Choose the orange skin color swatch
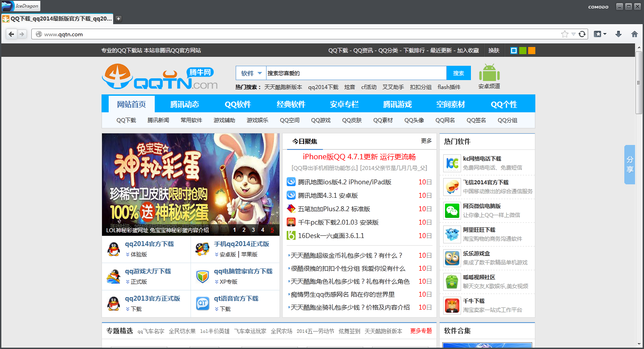Image resolution: width=644 pixels, height=349 pixels. (532, 51)
